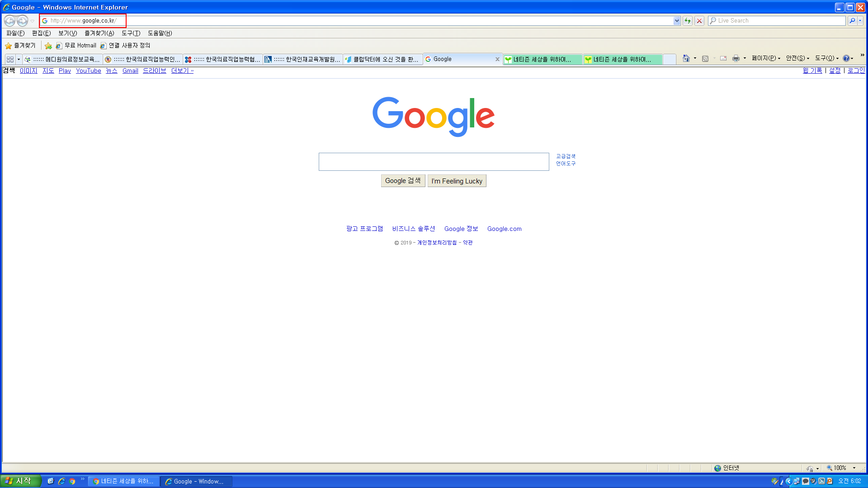Switch to the 한국인재교육개발원 tab

[303, 59]
